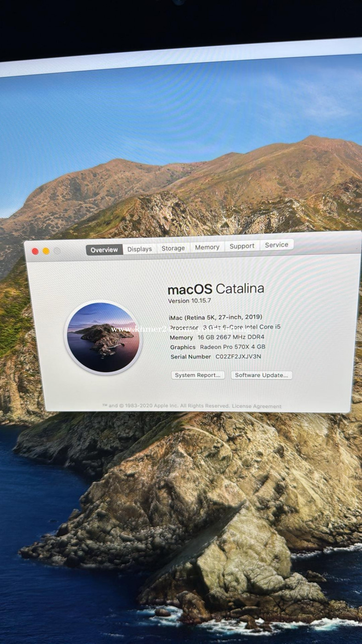
Task: Click the greyed-out zoom button
Action: point(57,251)
